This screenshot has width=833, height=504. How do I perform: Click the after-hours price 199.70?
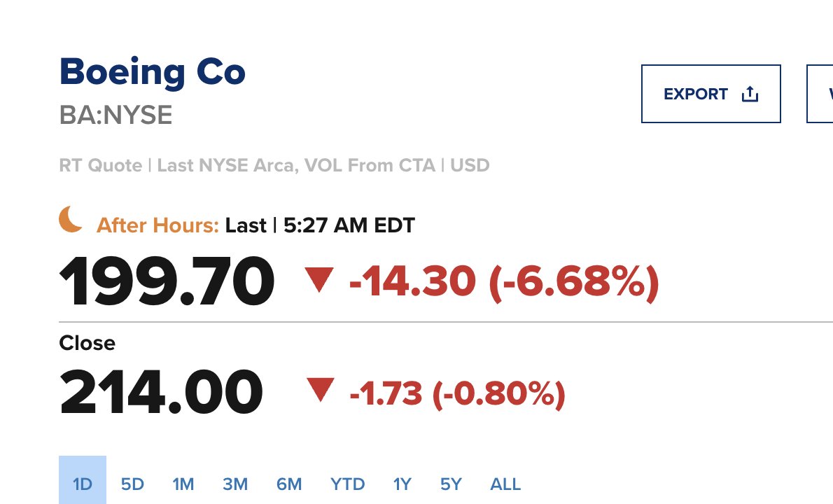click(167, 279)
